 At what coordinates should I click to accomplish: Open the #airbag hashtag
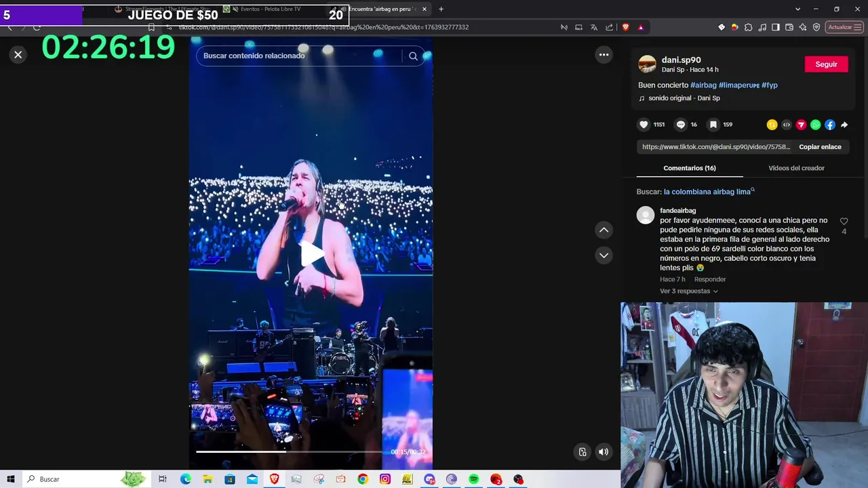(703, 85)
